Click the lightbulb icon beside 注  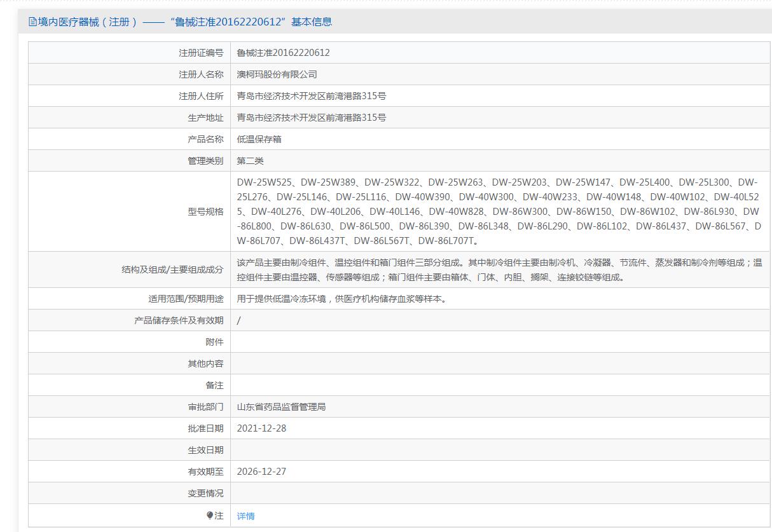pos(210,515)
